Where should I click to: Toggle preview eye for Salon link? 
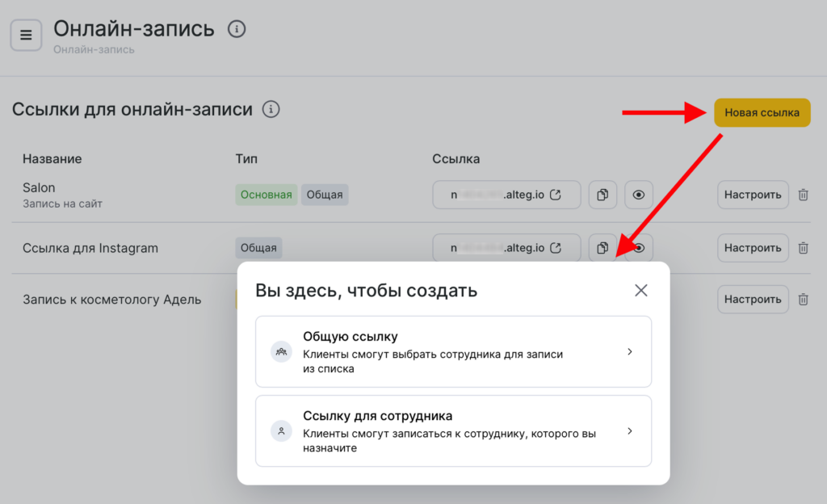click(x=639, y=195)
